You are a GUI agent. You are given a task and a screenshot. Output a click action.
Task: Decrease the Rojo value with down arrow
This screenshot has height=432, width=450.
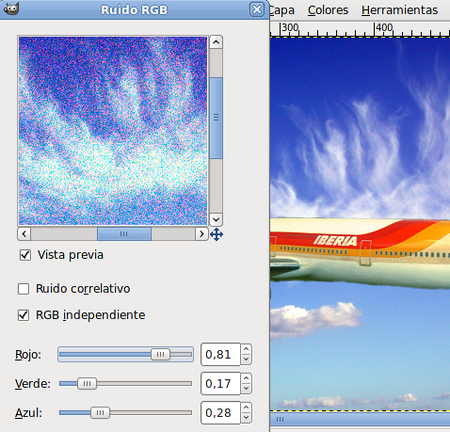[x=246, y=359]
